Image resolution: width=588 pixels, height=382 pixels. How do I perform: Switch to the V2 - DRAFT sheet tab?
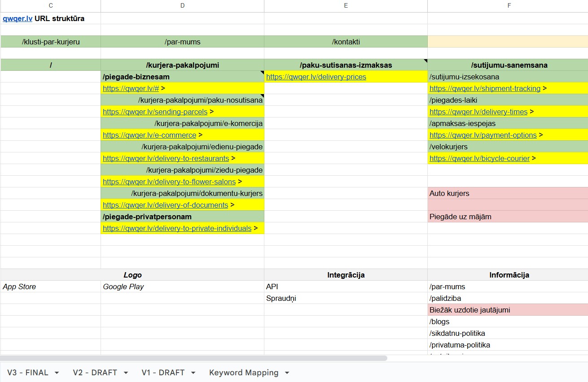tap(95, 373)
